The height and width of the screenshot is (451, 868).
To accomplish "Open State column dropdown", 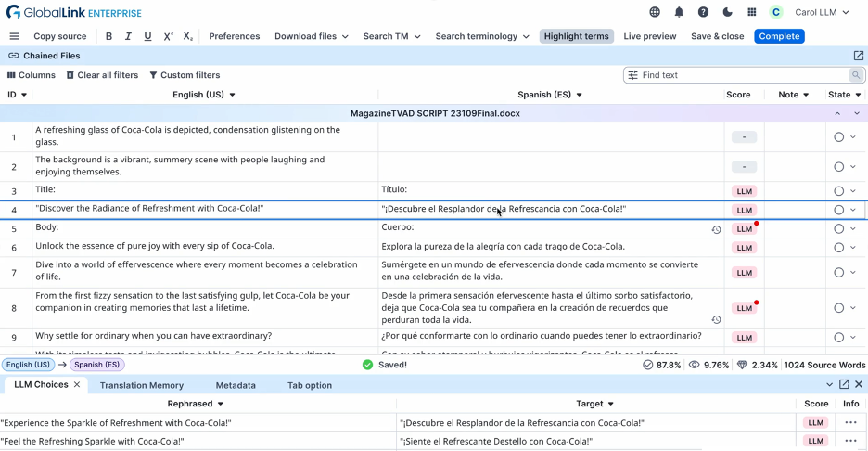I will click(858, 95).
